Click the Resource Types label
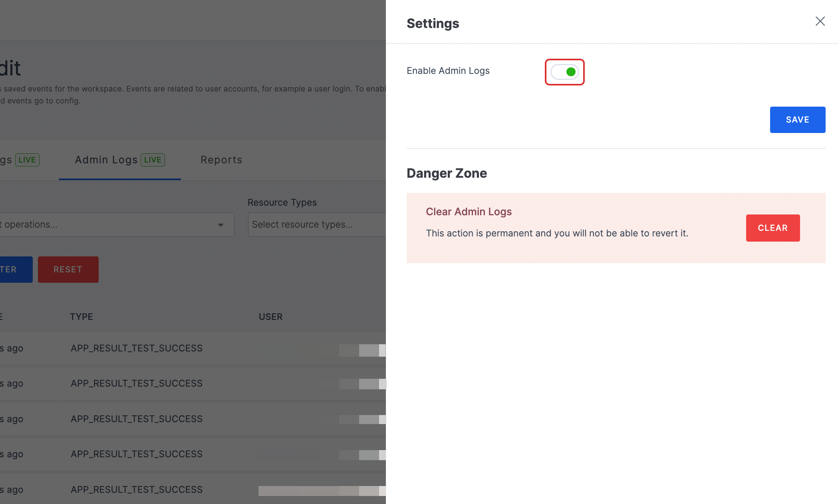Image resolution: width=838 pixels, height=504 pixels. pyautogui.click(x=282, y=202)
